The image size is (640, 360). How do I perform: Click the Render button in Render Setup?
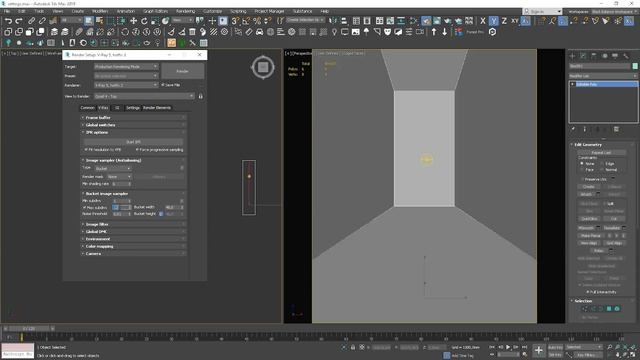pyautogui.click(x=182, y=71)
